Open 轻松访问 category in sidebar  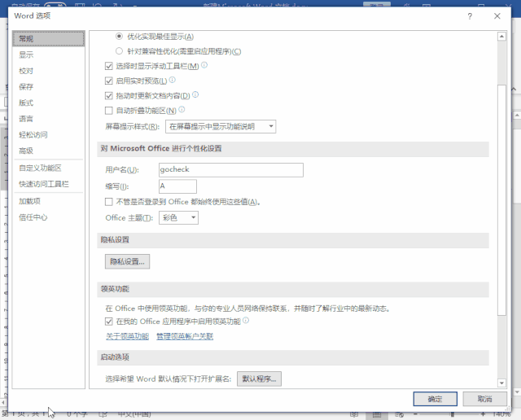tap(49, 134)
